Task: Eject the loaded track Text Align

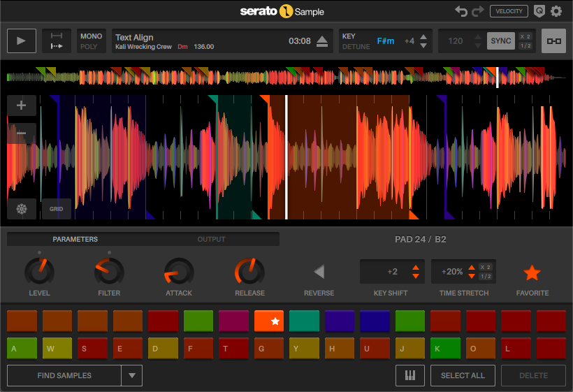Action: pyautogui.click(x=321, y=42)
